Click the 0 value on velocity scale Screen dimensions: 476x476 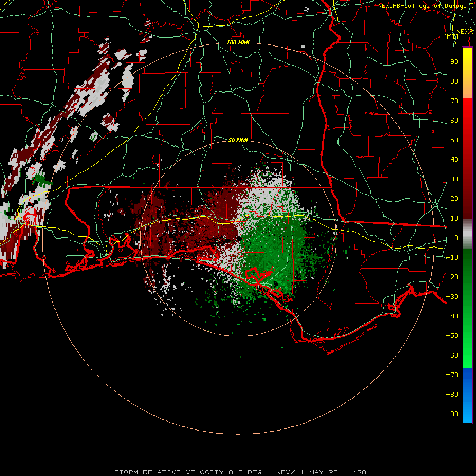[456, 237]
